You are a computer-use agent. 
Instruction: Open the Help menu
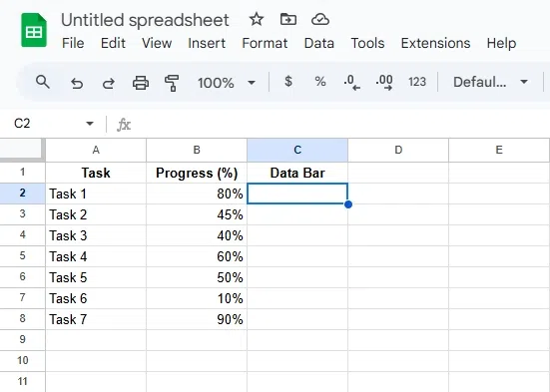[502, 43]
